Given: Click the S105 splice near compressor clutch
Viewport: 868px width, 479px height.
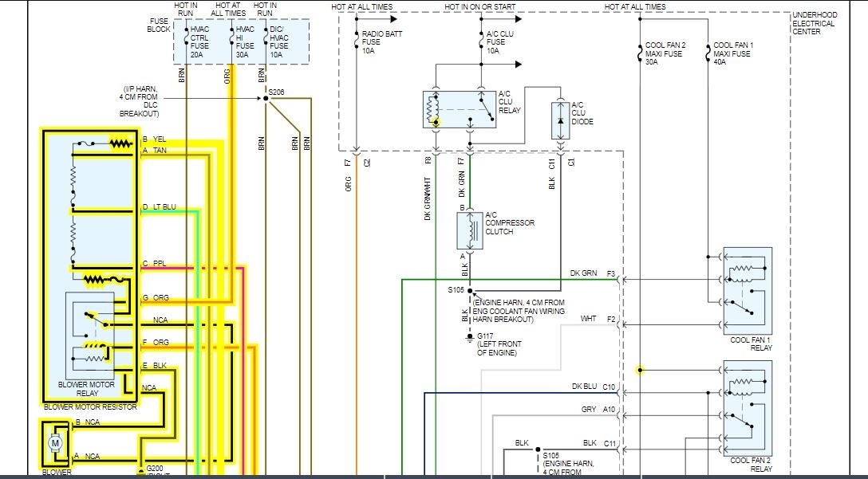Looking at the screenshot, I should 470,290.
